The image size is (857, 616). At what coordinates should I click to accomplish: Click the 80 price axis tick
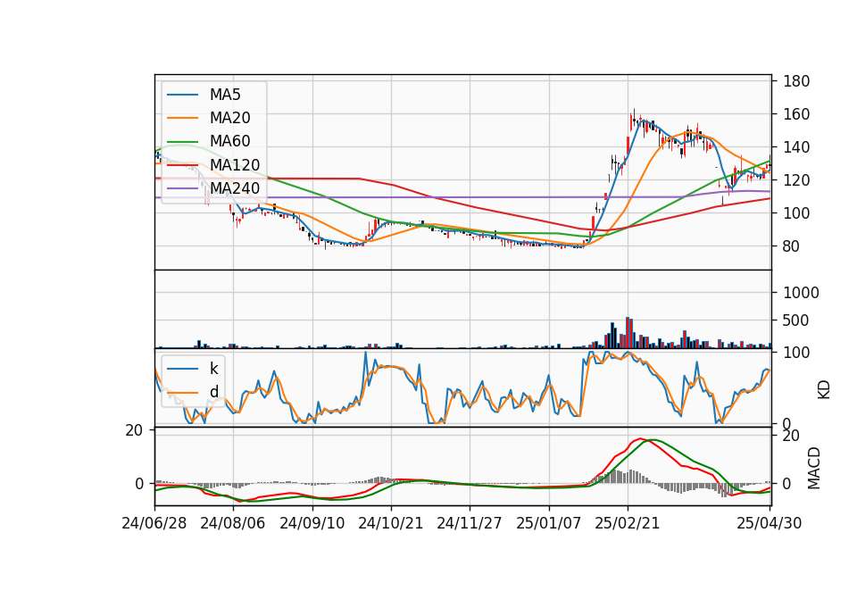click(x=792, y=246)
